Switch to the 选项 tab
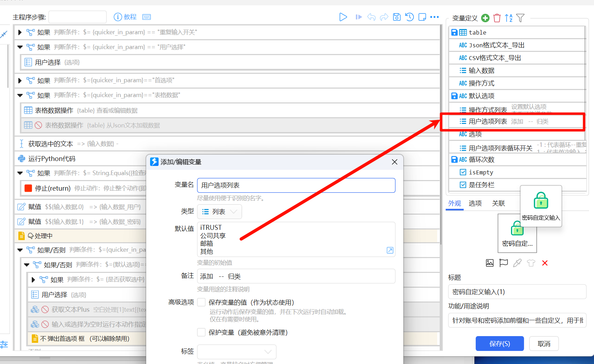This screenshot has width=594, height=364. point(475,203)
